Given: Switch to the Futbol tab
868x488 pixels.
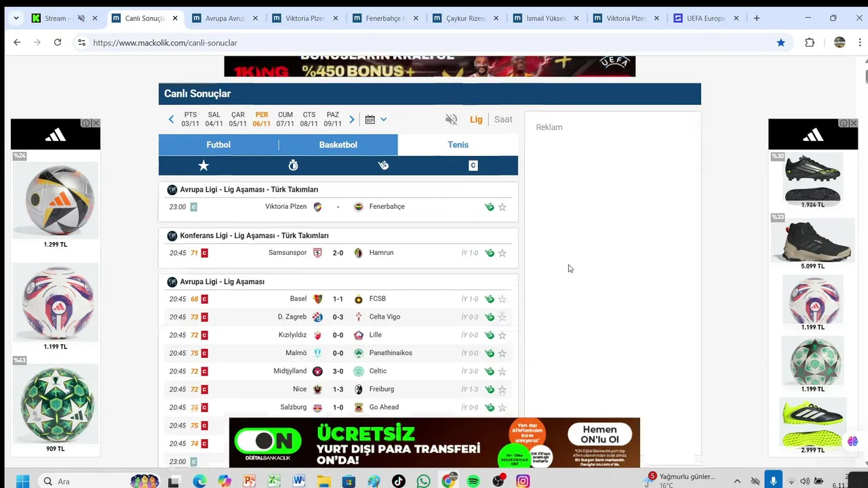Looking at the screenshot, I should click(x=218, y=145).
